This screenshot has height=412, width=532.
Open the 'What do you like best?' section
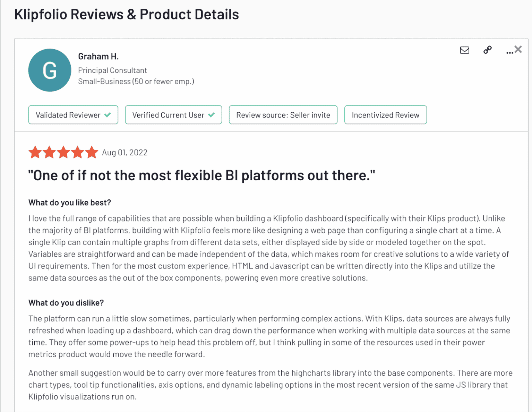point(69,202)
